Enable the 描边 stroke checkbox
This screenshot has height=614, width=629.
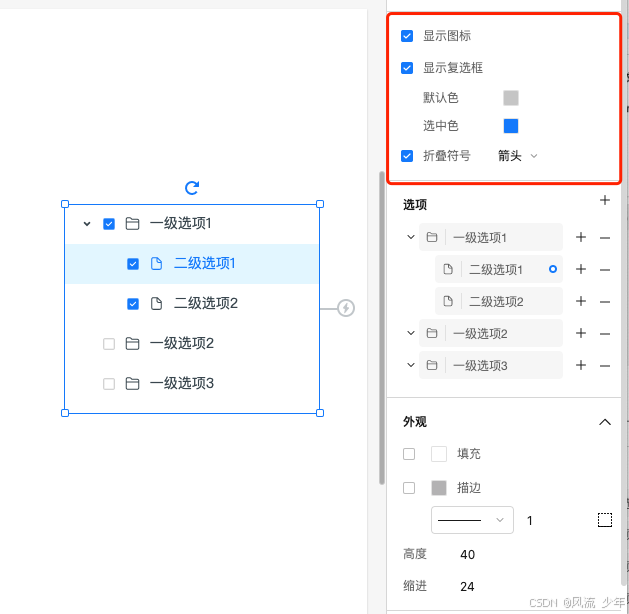coord(409,488)
